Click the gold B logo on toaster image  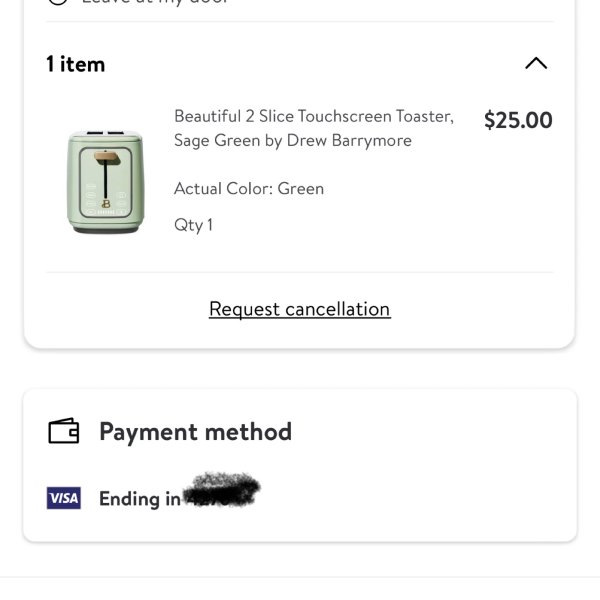pyautogui.click(x=106, y=204)
